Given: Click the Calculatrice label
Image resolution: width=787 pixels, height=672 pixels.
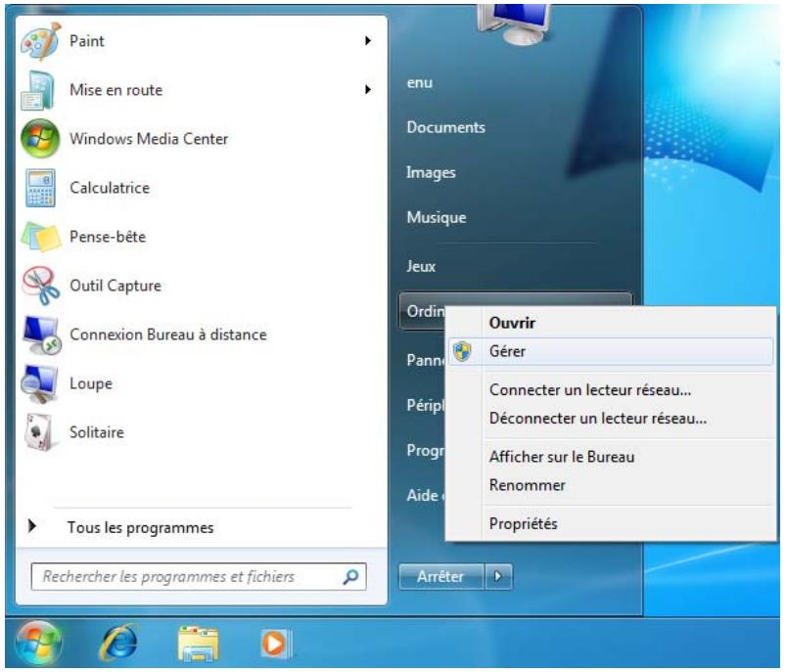Looking at the screenshot, I should coord(110,188).
